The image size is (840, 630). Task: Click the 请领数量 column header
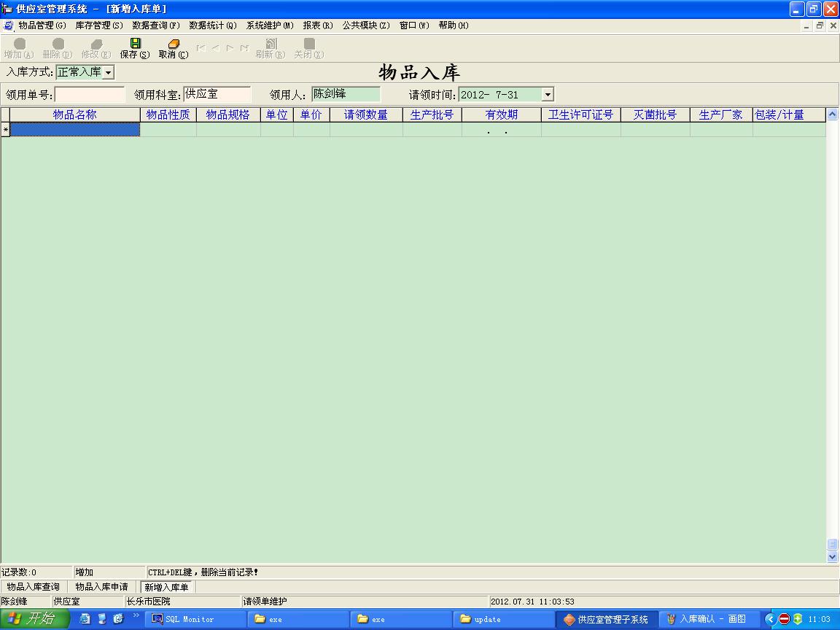coord(366,114)
